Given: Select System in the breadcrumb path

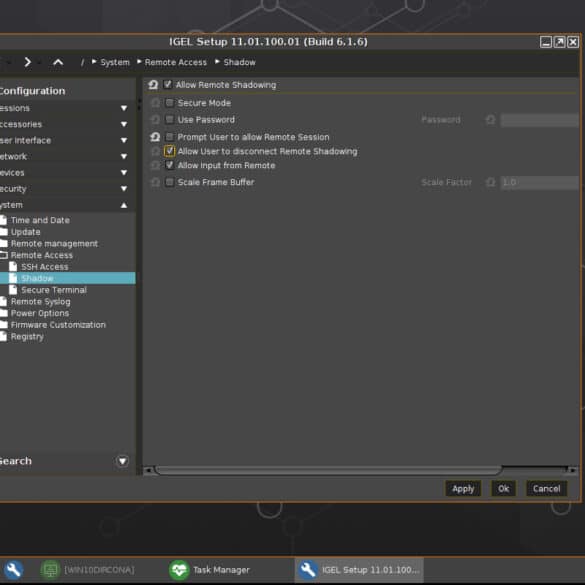Looking at the screenshot, I should (115, 62).
